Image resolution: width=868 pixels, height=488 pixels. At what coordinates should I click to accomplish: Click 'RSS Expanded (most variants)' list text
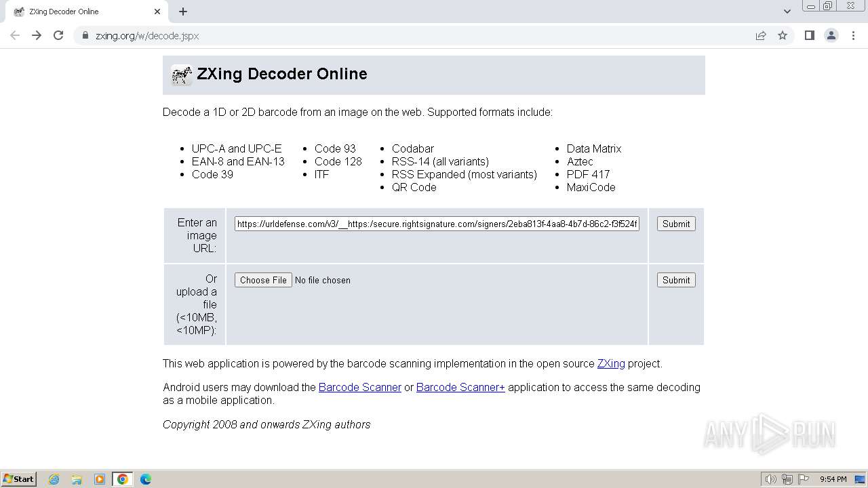465,174
